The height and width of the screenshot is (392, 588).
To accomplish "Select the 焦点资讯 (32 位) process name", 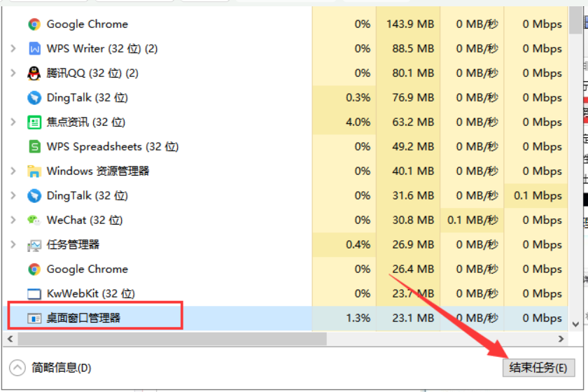I will coord(86,122).
